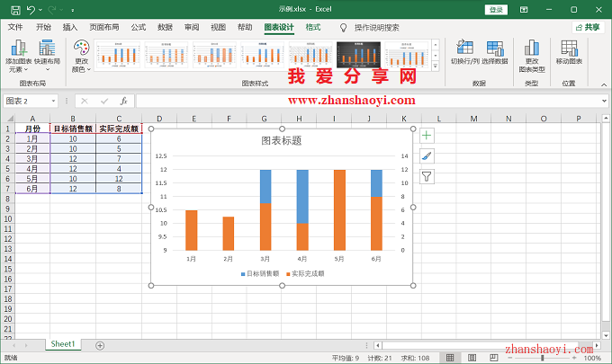Switch to the 页面布局 tab
This screenshot has height=364, width=612.
point(103,27)
